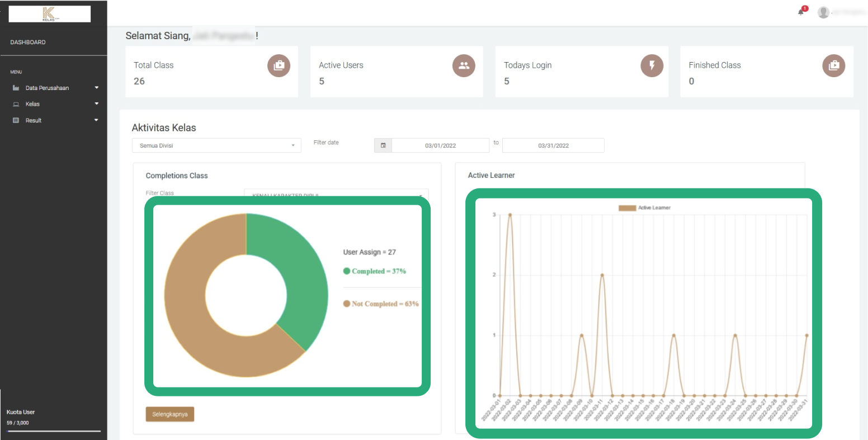The image size is (868, 440).
Task: Expand the Kelas menu arrow
Action: [x=97, y=104]
